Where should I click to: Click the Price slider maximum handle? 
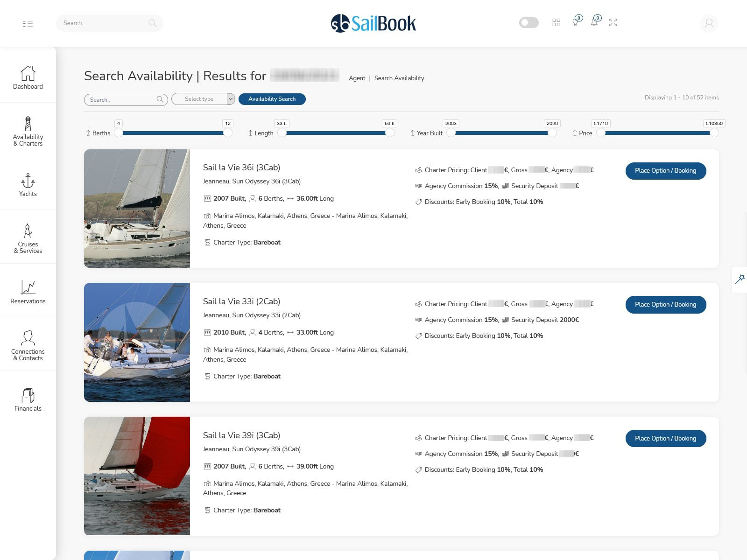pyautogui.click(x=714, y=133)
